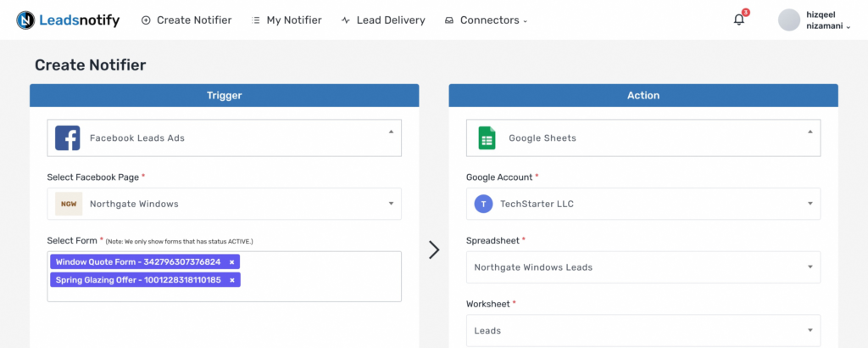The image size is (868, 348).
Task: Open the TechStarter LLC account dropdown
Action: pyautogui.click(x=643, y=204)
